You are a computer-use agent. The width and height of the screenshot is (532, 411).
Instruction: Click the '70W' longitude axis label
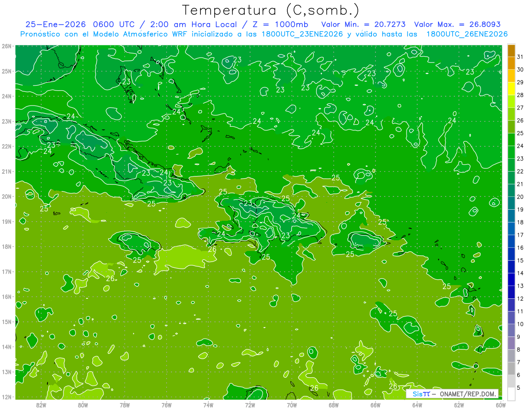tap(292, 405)
